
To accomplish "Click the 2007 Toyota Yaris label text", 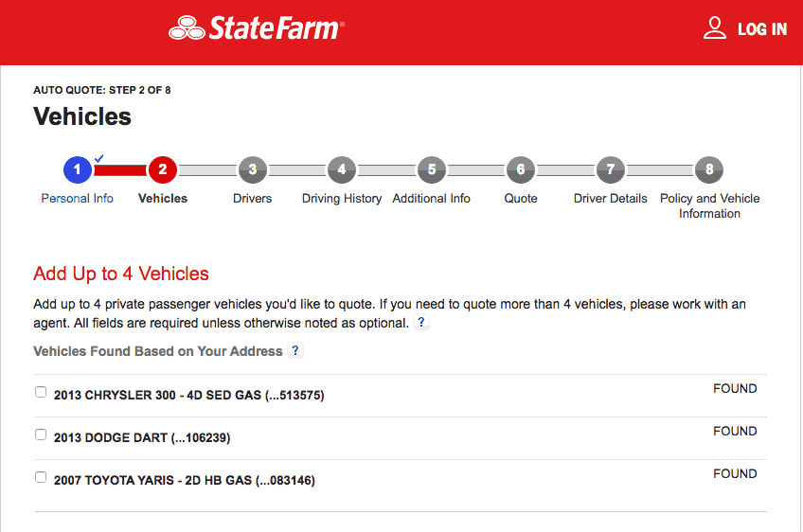I will click(x=184, y=481).
